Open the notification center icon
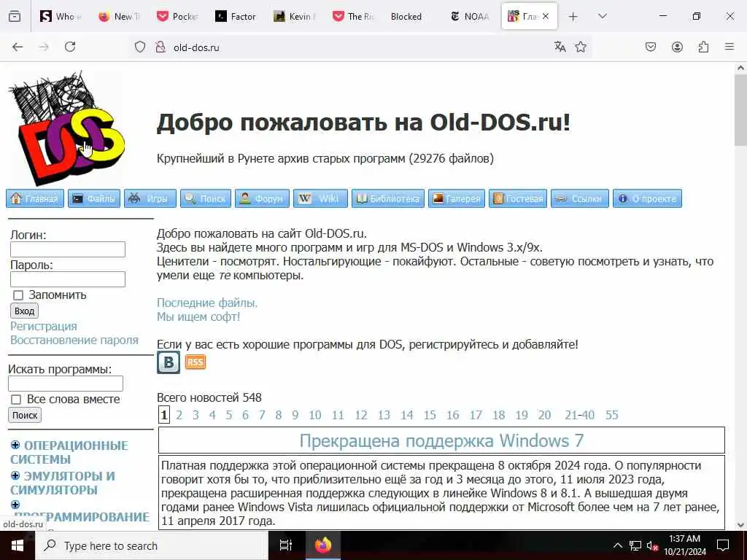747x560 pixels. point(723,545)
